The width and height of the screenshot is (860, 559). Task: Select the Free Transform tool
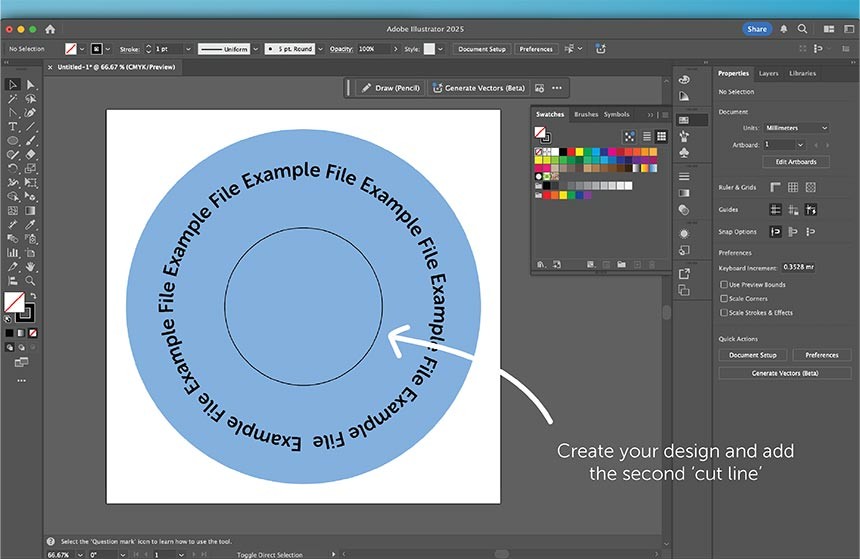[30, 183]
